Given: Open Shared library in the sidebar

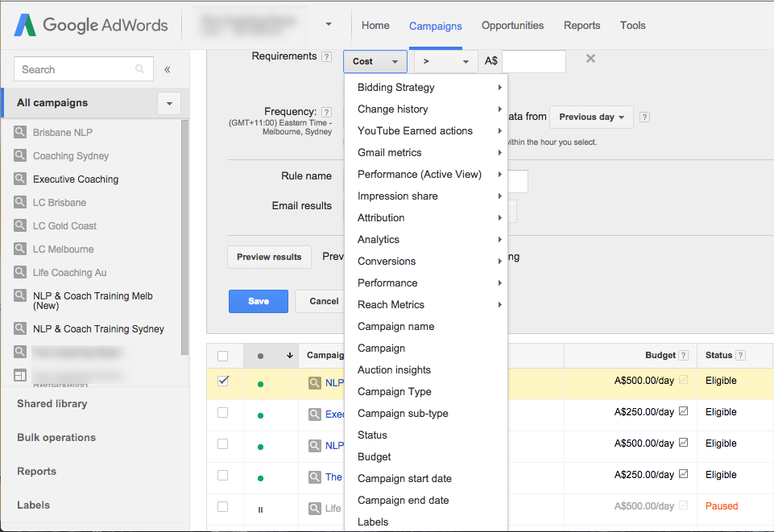Looking at the screenshot, I should 52,403.
